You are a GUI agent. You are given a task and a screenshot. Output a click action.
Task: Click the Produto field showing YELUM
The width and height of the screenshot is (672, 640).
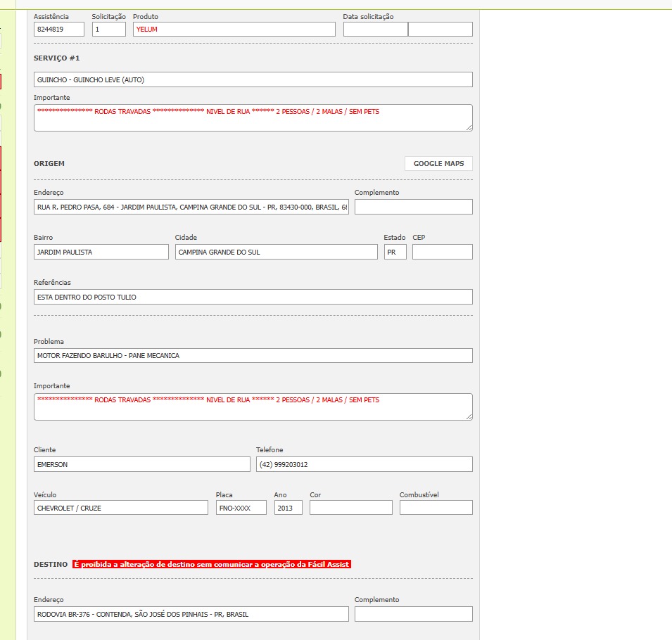[234, 29]
